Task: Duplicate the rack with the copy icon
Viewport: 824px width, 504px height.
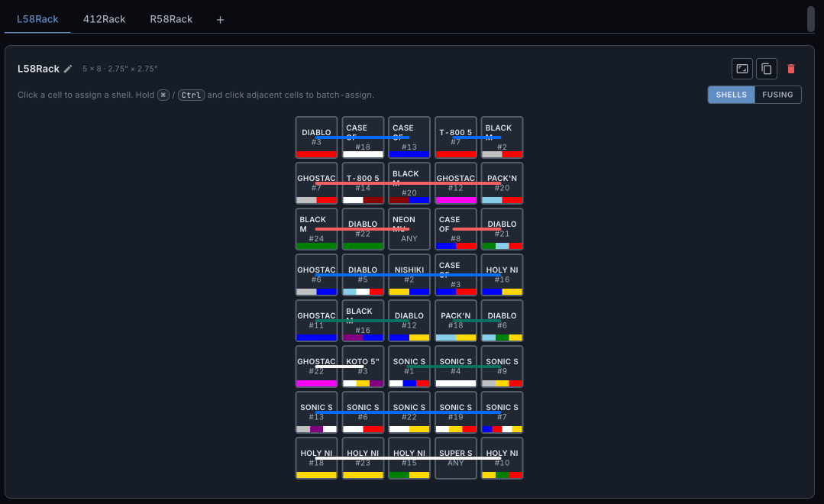Action: pyautogui.click(x=766, y=69)
